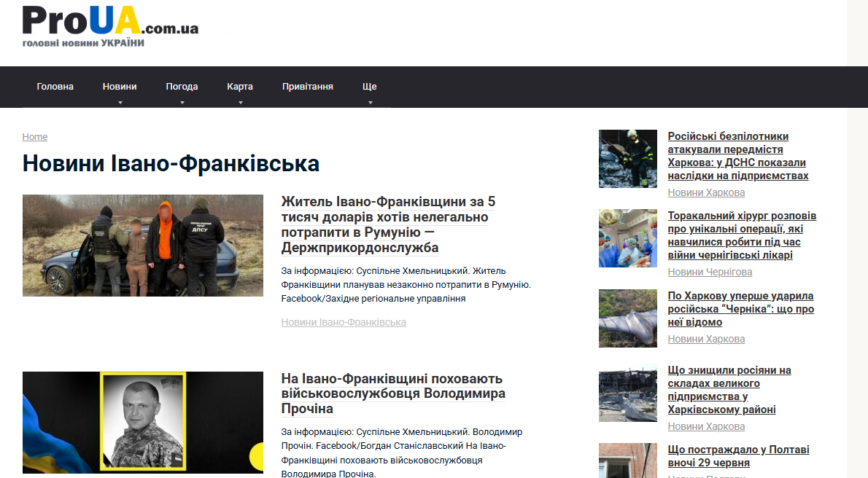Expand the dropdown arrow under Погода
The height and width of the screenshot is (478, 868).
pyautogui.click(x=182, y=102)
